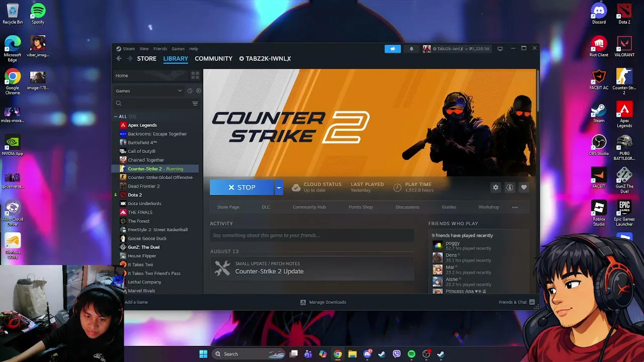Expand the play options dropdown arrow
The width and height of the screenshot is (644, 362).
point(279,188)
